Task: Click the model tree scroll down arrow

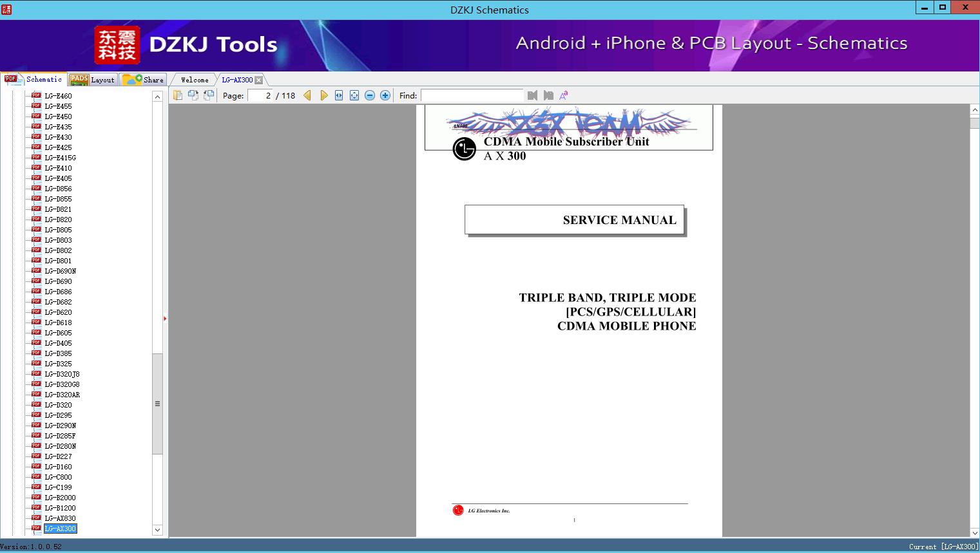Action: pyautogui.click(x=157, y=530)
